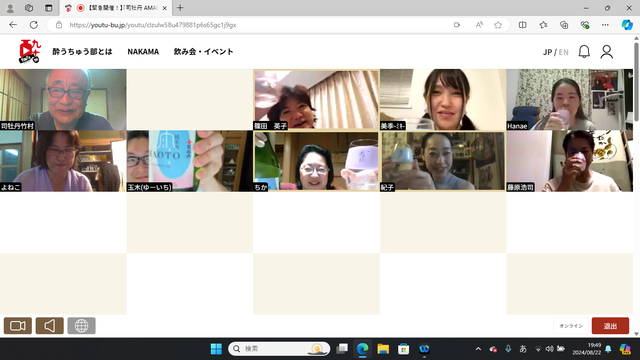Select 玉木(ゆーいち) video tile
The image size is (640, 360).
[x=190, y=161]
